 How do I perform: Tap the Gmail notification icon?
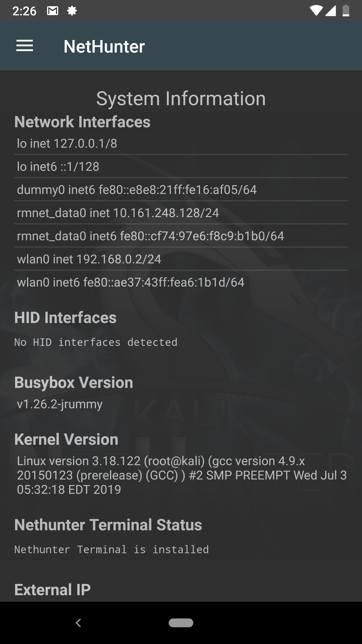(x=53, y=11)
